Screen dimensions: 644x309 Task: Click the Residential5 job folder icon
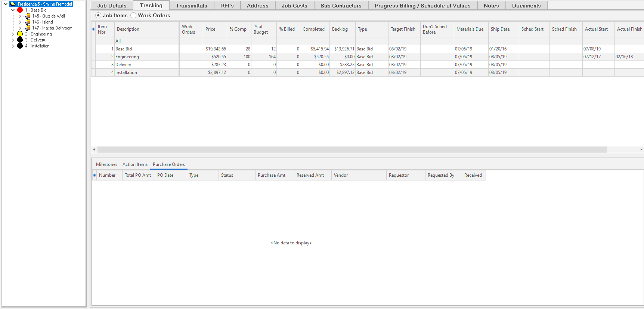(13, 4)
